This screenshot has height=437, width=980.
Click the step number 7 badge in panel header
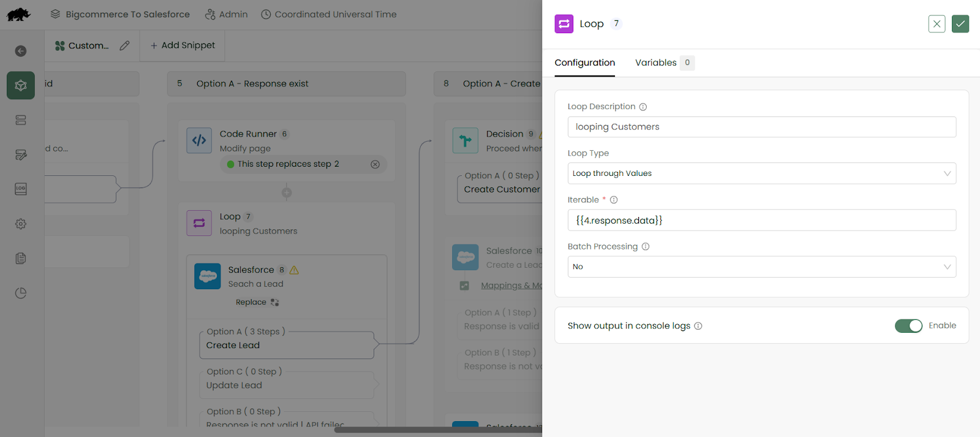coord(616,23)
